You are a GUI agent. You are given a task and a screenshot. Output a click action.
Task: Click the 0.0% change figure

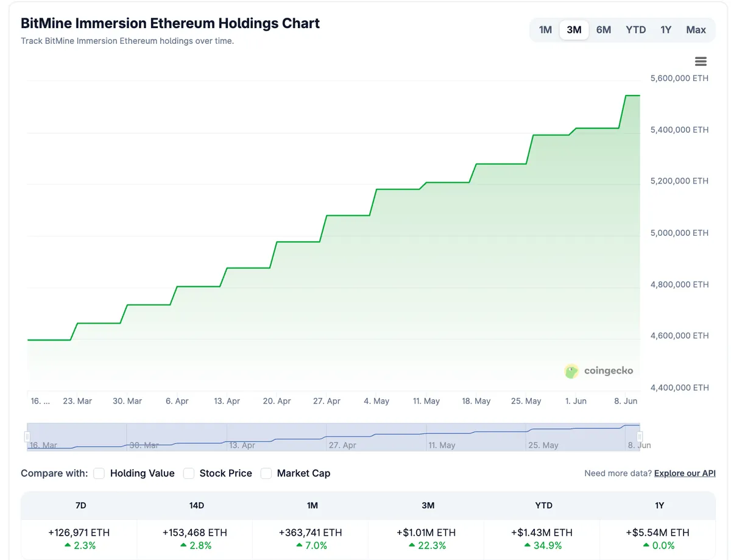pyautogui.click(x=663, y=546)
